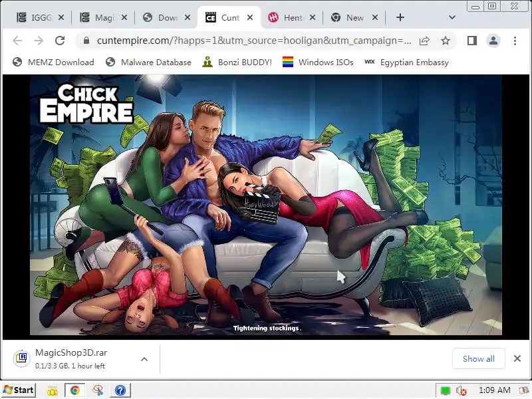Open the Windows Start menu

(x=19, y=390)
